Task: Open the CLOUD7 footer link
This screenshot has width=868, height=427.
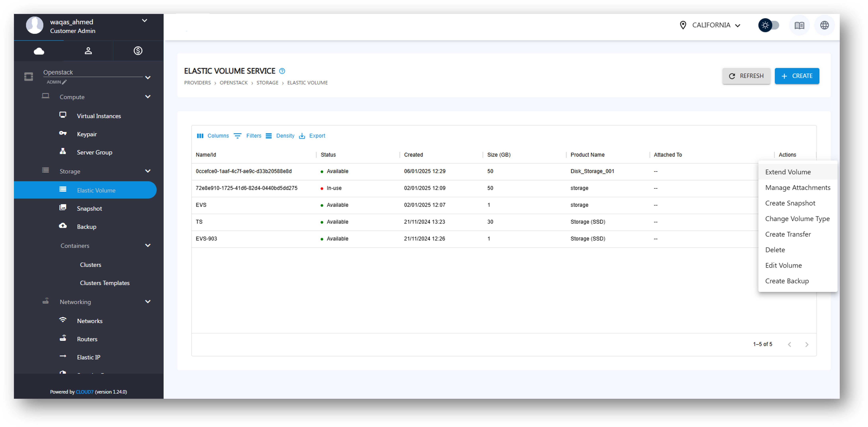Action: coord(84,392)
